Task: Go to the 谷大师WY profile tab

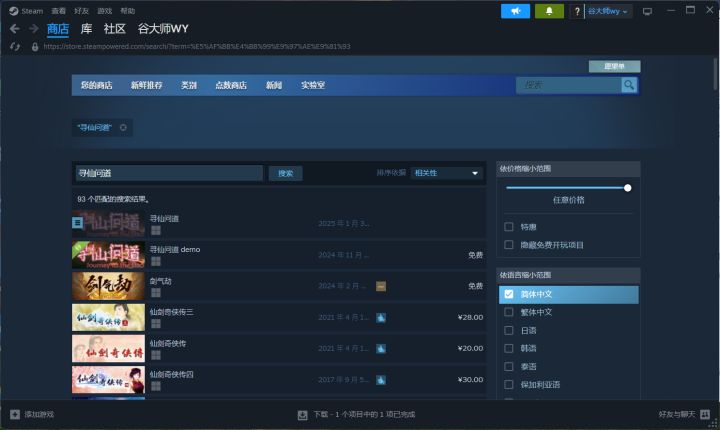Action: 163,29
